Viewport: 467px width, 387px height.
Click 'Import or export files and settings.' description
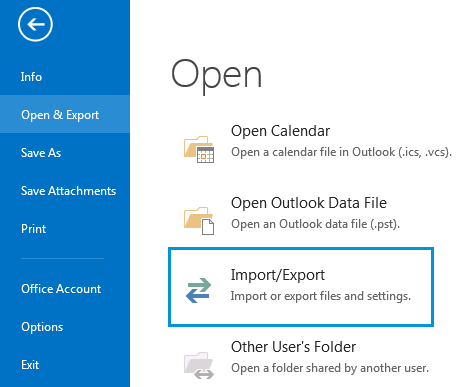click(x=321, y=296)
